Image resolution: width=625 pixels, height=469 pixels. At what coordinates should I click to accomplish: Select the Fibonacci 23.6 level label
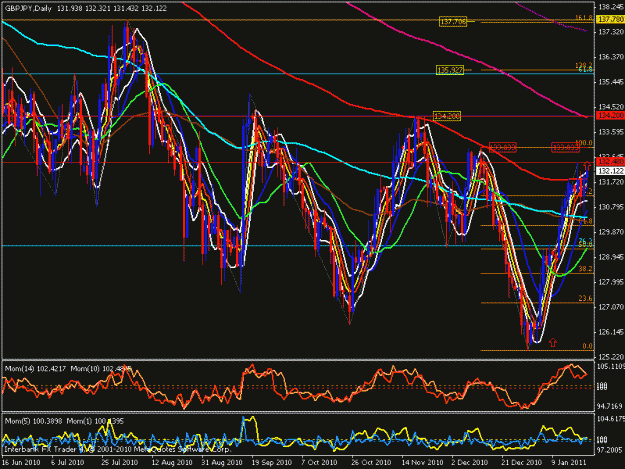pos(585,298)
